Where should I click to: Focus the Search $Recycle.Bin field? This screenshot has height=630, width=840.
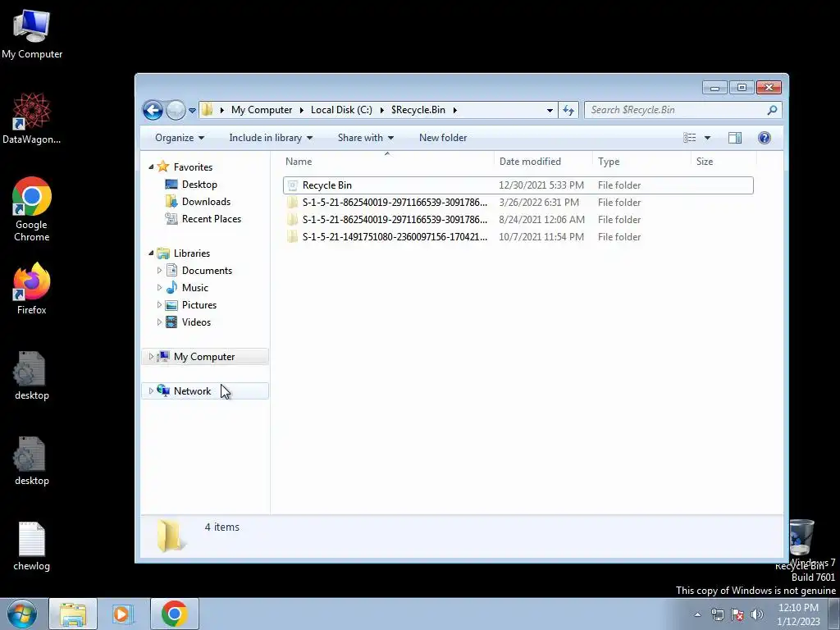[677, 110]
